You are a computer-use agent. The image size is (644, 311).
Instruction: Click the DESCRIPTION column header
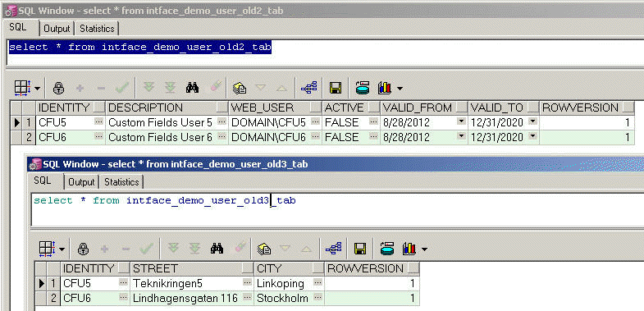click(x=167, y=108)
